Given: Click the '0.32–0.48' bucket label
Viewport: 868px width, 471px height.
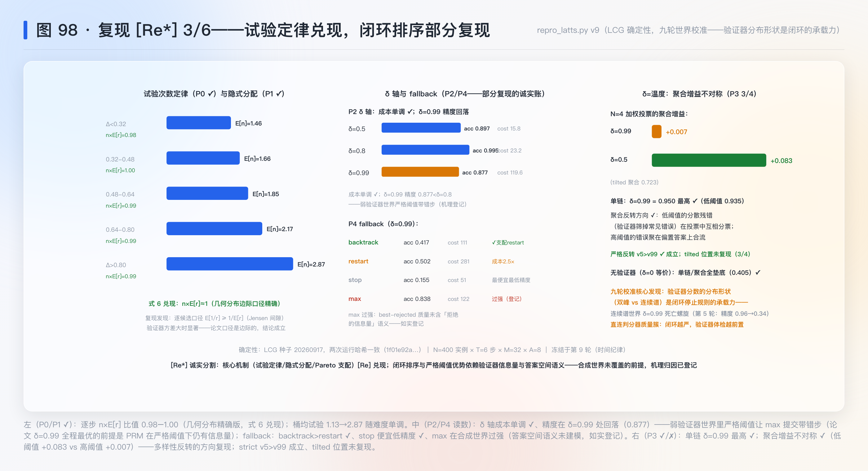Looking at the screenshot, I should point(120,159).
